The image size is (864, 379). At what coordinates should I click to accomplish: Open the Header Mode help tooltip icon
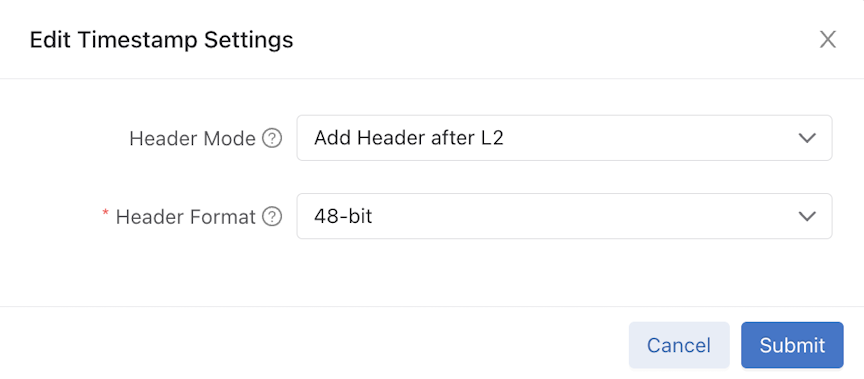tap(272, 138)
